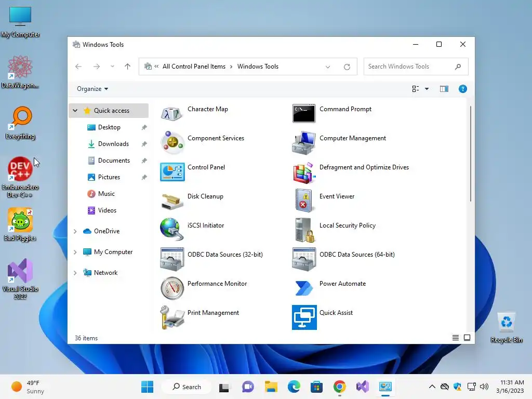
Task: Select the Computer Management icon
Action: (x=303, y=142)
